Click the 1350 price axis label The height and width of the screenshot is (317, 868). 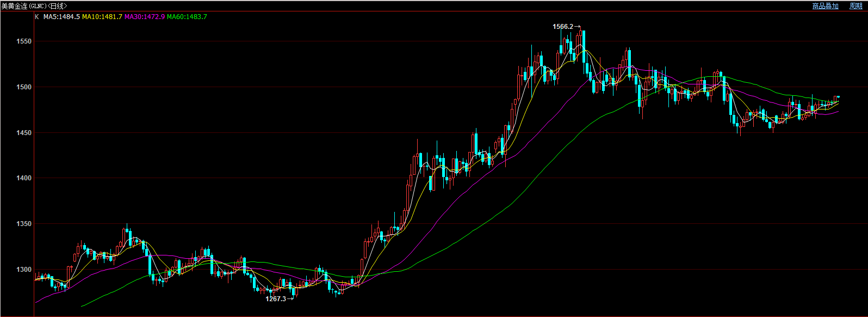coord(24,224)
